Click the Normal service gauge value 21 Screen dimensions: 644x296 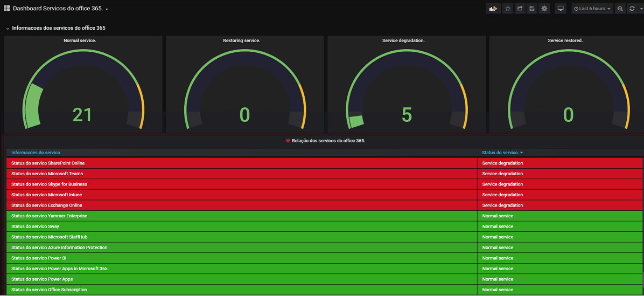pos(82,115)
